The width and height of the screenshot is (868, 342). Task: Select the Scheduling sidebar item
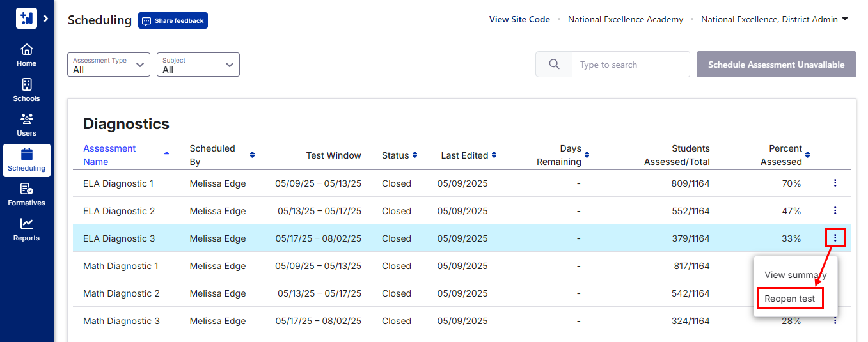[26, 160]
